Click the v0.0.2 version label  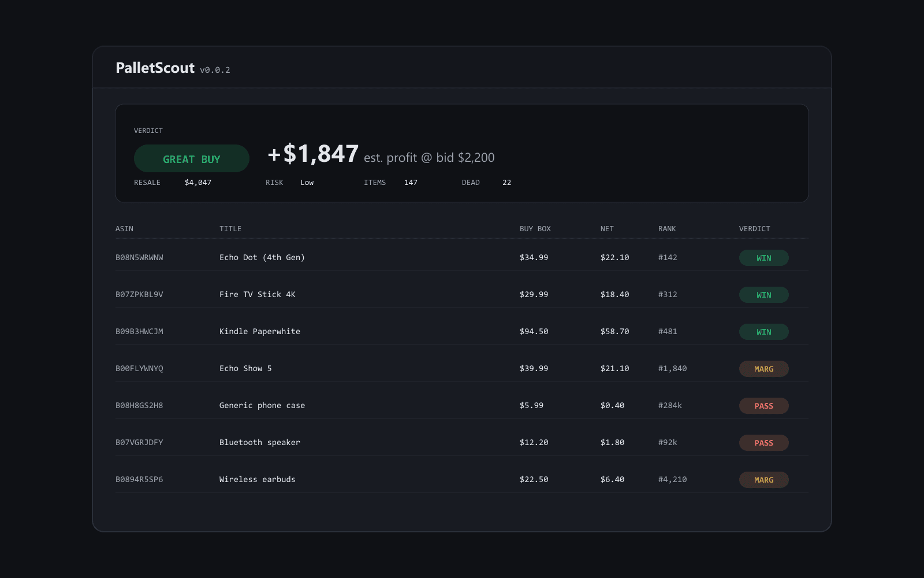pyautogui.click(x=215, y=70)
